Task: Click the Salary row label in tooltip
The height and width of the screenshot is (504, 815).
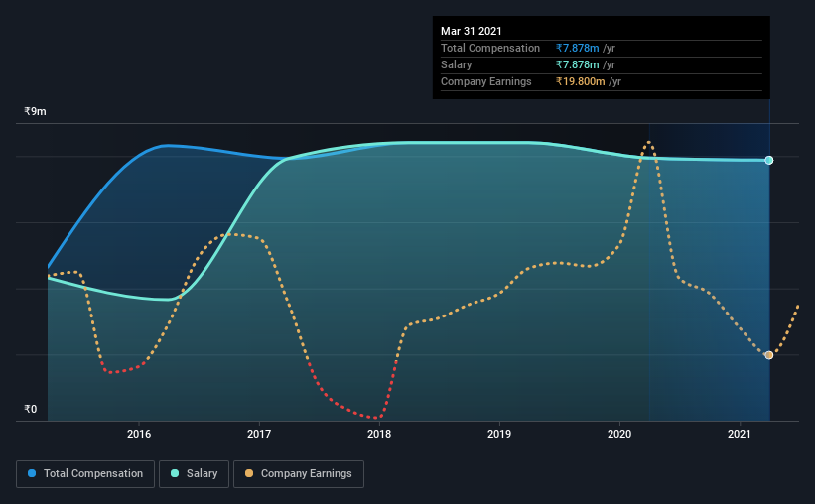Action: (457, 64)
